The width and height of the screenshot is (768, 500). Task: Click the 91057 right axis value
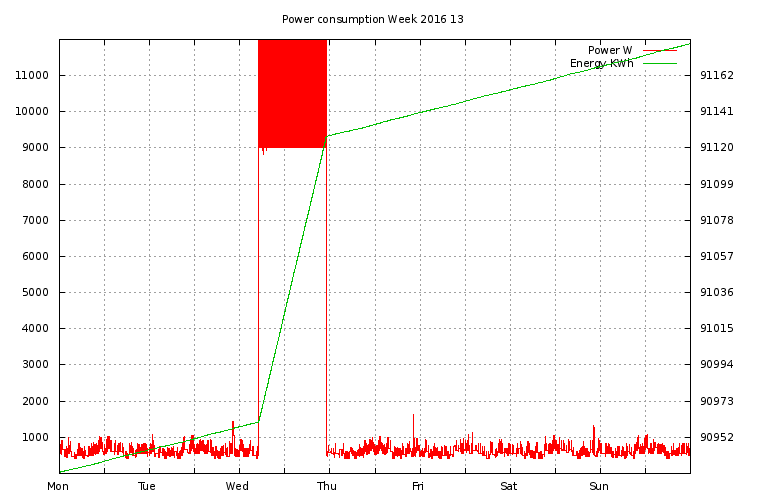[717, 256]
